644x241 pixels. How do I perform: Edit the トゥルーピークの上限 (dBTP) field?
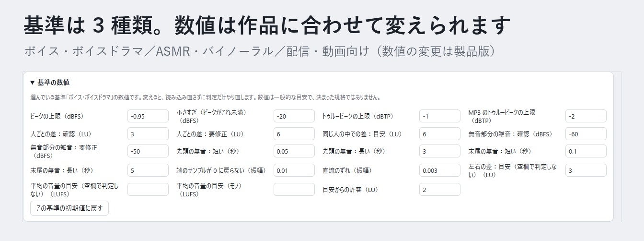pos(440,116)
